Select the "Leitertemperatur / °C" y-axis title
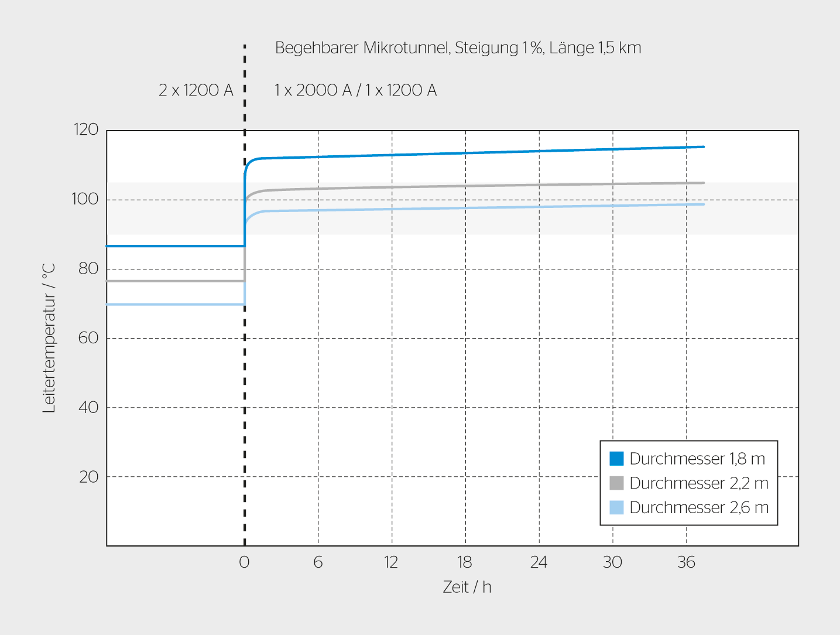This screenshot has height=635, width=840. (x=49, y=338)
